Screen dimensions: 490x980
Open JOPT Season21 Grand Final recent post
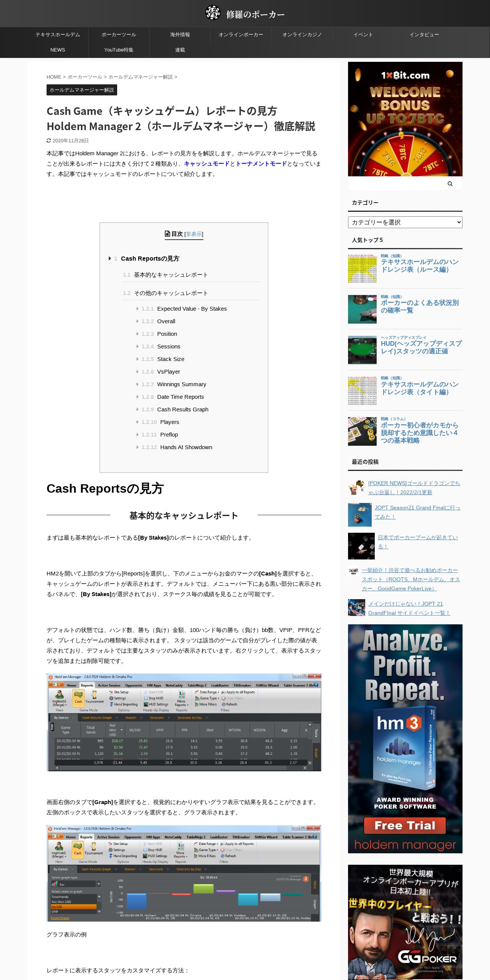[x=417, y=512]
